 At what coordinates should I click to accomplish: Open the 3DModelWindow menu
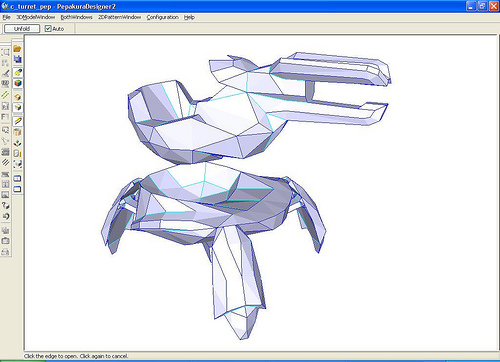(36, 17)
